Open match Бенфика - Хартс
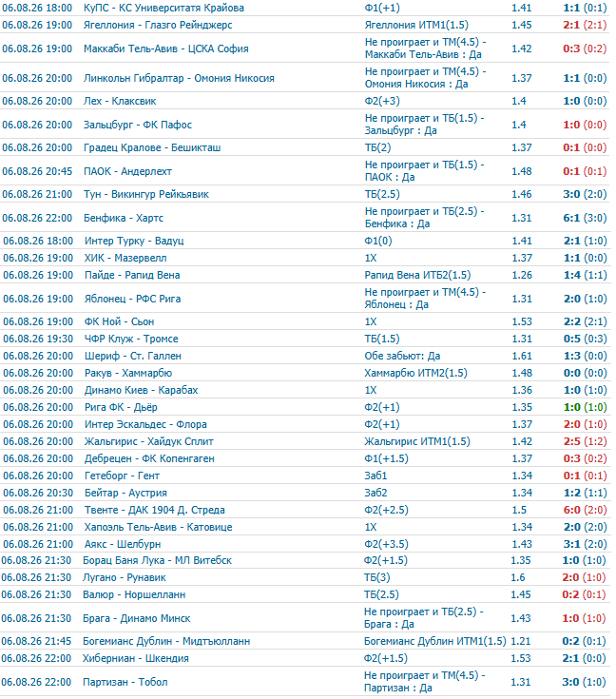 coord(124,218)
